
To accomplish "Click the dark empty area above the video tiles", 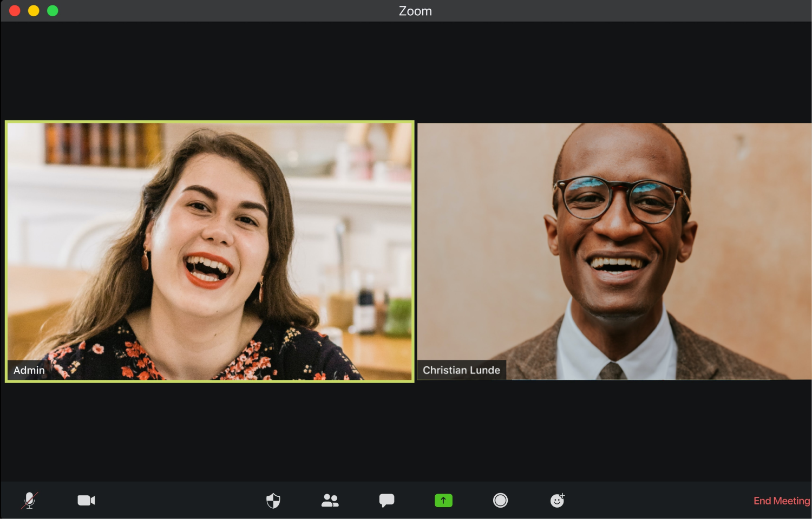I will 406,70.
